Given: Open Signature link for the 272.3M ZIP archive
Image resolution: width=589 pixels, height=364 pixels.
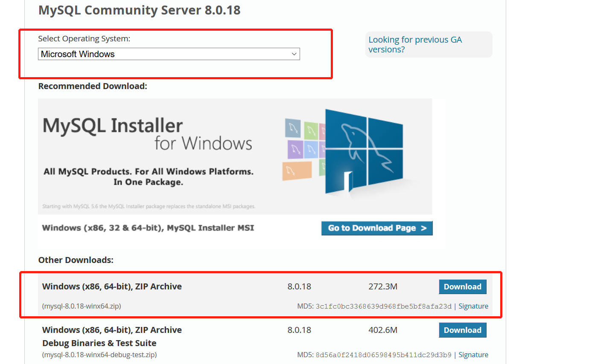Looking at the screenshot, I should tap(473, 306).
